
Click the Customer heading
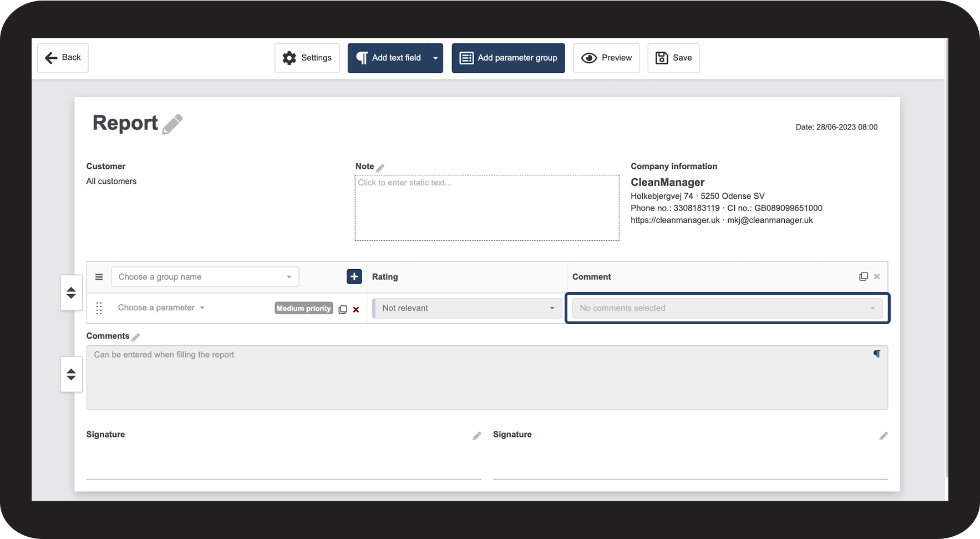coord(106,166)
